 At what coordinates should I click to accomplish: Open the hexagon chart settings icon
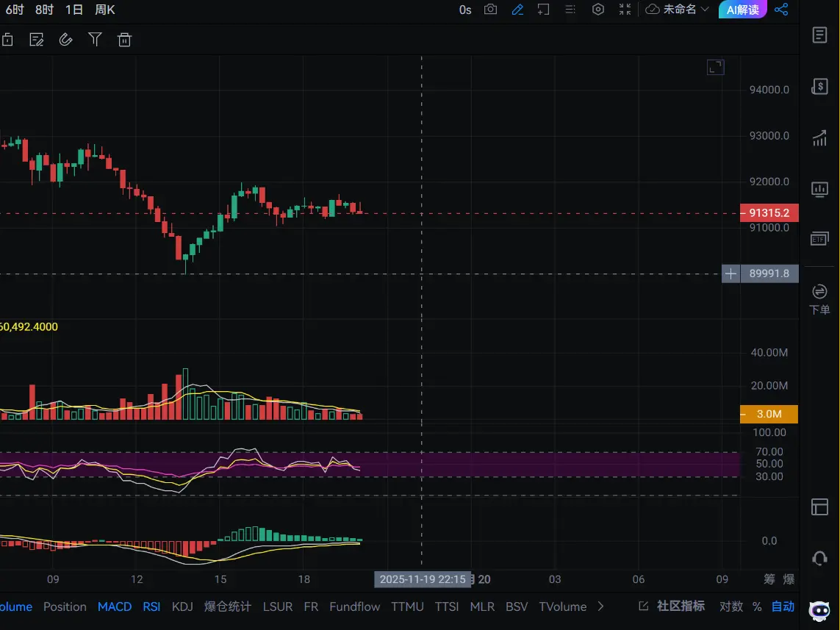(x=598, y=10)
